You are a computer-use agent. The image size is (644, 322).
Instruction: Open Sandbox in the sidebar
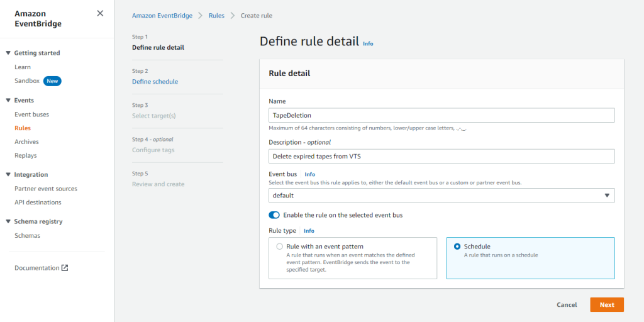tap(27, 81)
